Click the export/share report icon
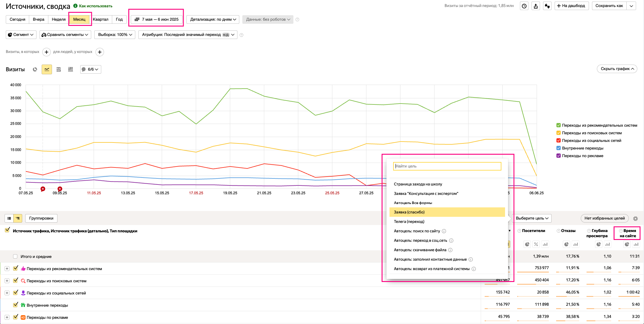 point(536,6)
